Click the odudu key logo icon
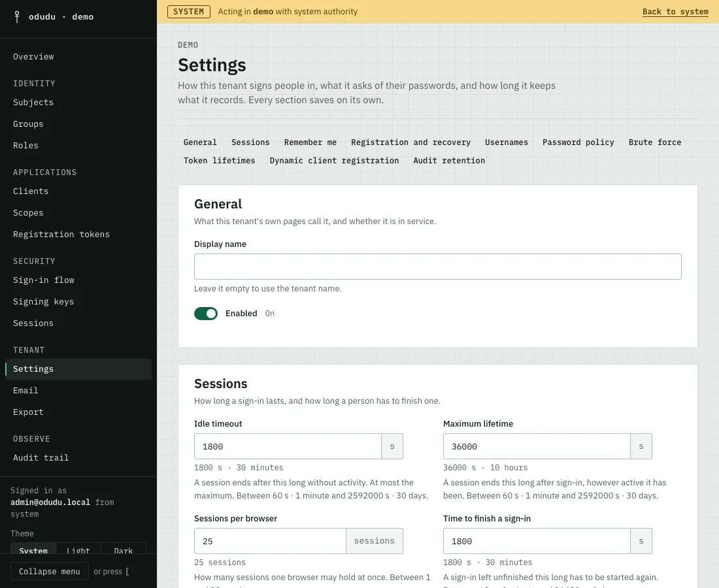Viewport: 719px width, 588px height. 17,17
